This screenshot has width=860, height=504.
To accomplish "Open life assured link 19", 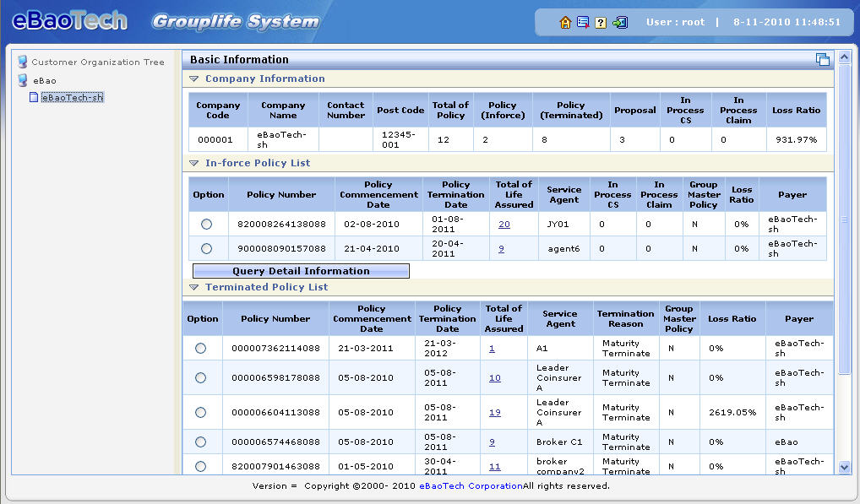I will pyautogui.click(x=495, y=413).
